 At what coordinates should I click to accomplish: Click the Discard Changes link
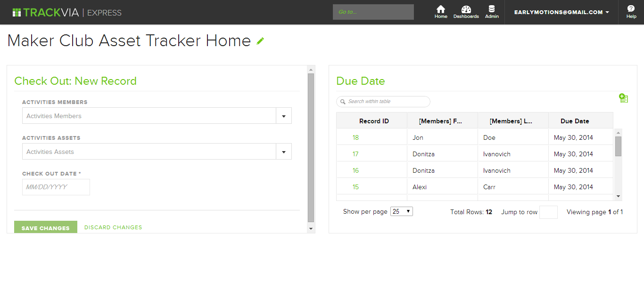coord(113,227)
